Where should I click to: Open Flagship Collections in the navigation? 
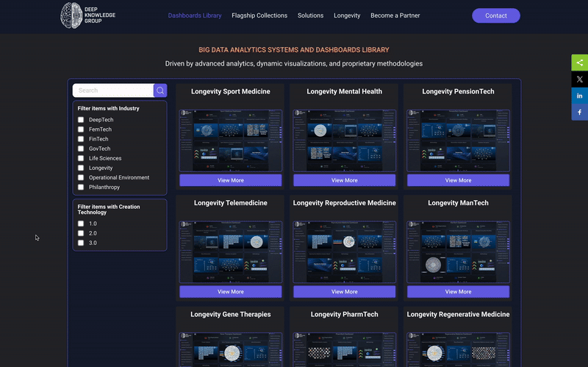(259, 15)
